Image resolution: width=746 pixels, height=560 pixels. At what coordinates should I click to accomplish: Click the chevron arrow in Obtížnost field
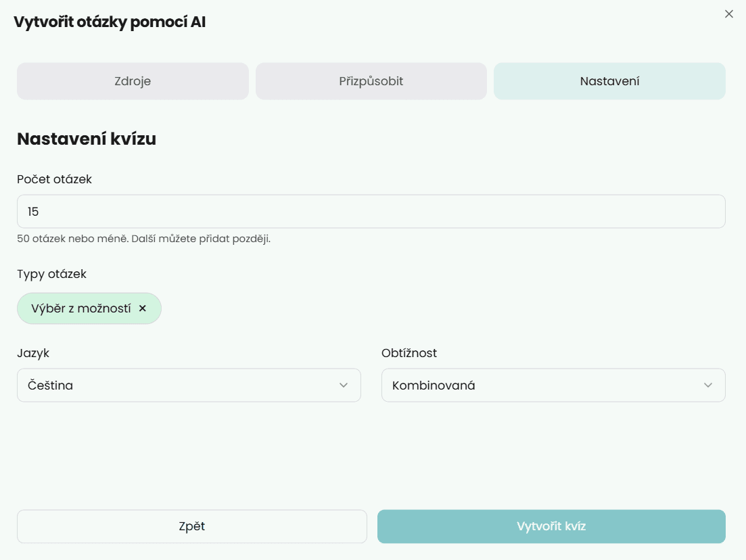pyautogui.click(x=707, y=386)
